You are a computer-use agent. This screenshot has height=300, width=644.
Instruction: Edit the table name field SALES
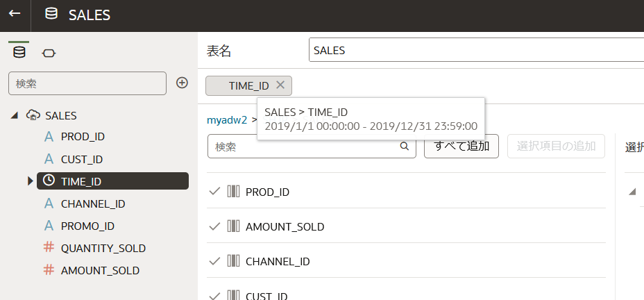[x=477, y=50]
